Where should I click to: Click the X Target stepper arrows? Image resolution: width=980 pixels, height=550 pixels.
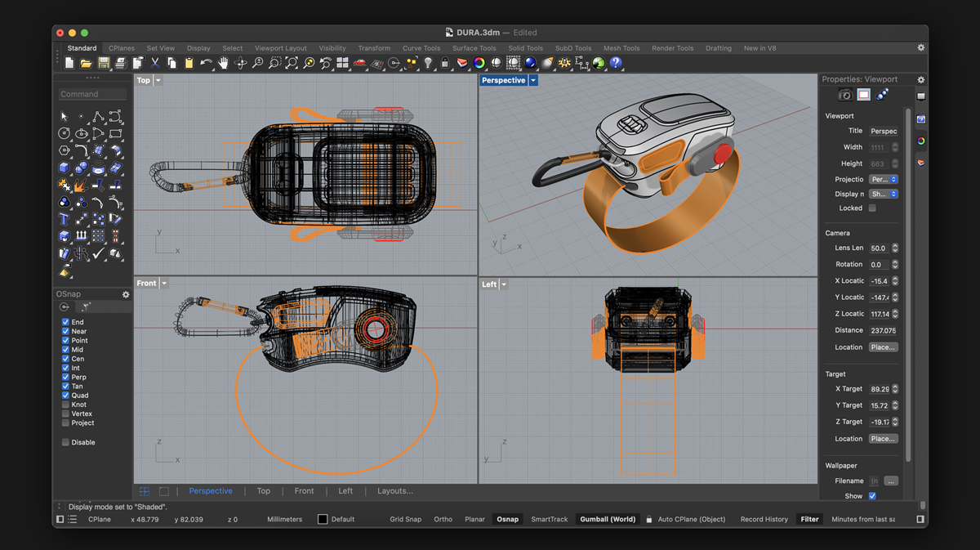click(x=895, y=389)
